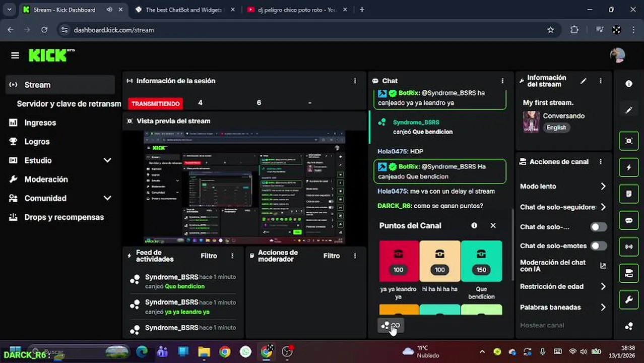Click the browser address bar
This screenshot has width=644, height=363.
tap(302, 30)
